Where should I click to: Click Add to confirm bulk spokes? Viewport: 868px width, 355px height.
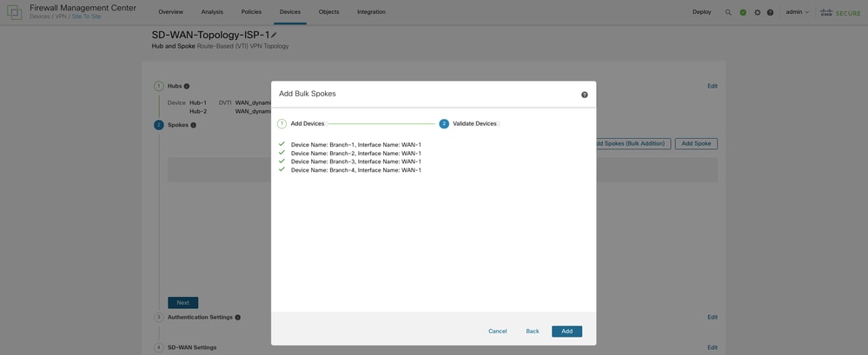(567, 332)
